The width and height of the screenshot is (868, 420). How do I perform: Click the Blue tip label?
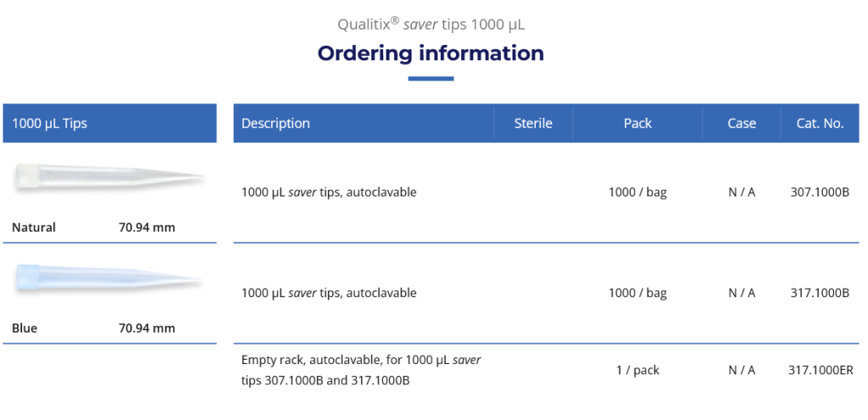25,328
